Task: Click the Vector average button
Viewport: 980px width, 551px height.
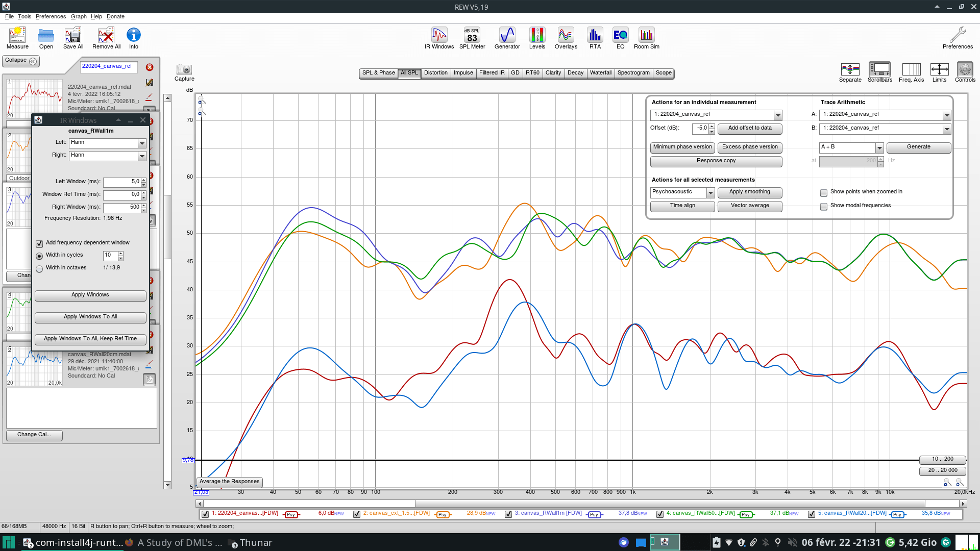Action: click(749, 206)
